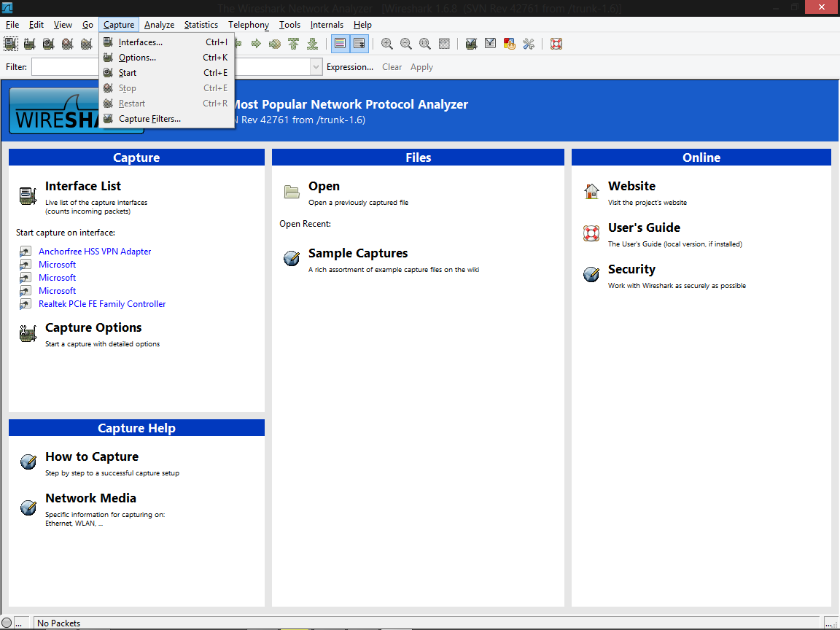This screenshot has width=840, height=630.
Task: Open the Edit capture filter toolbar icon
Action: 472,44
